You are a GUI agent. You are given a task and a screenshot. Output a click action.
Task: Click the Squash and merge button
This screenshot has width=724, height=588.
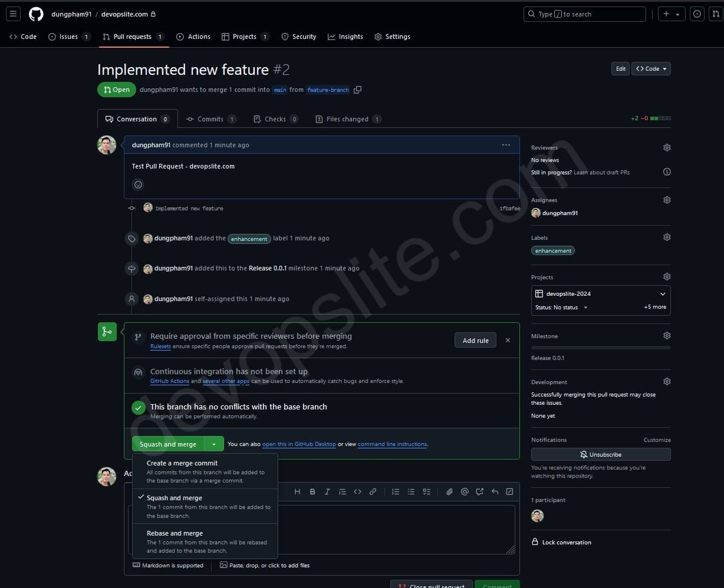[x=168, y=444]
